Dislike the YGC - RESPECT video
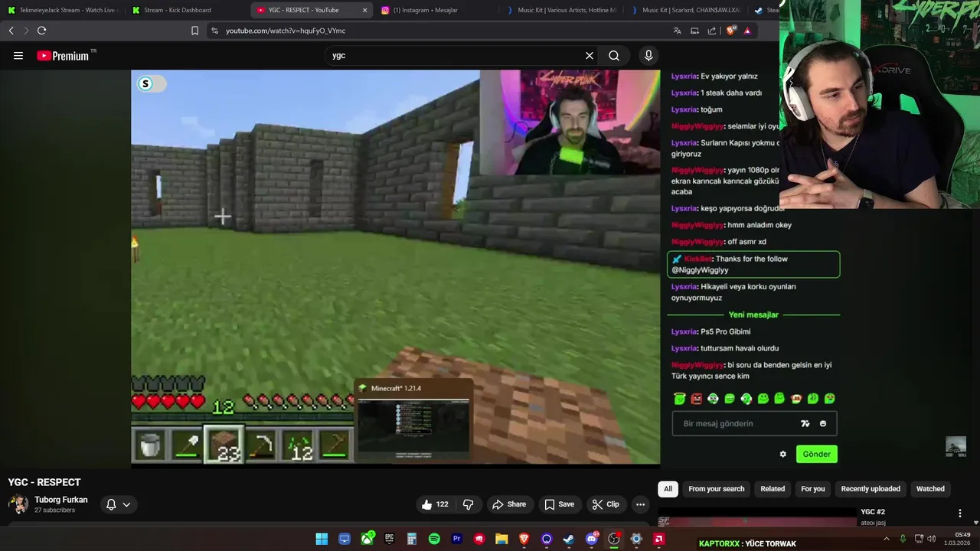980x551 pixels. coord(468,504)
